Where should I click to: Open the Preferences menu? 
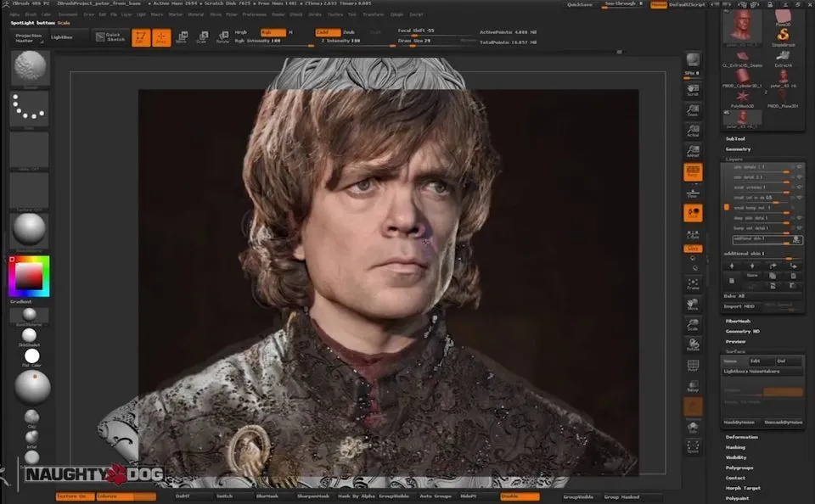pyautogui.click(x=254, y=14)
